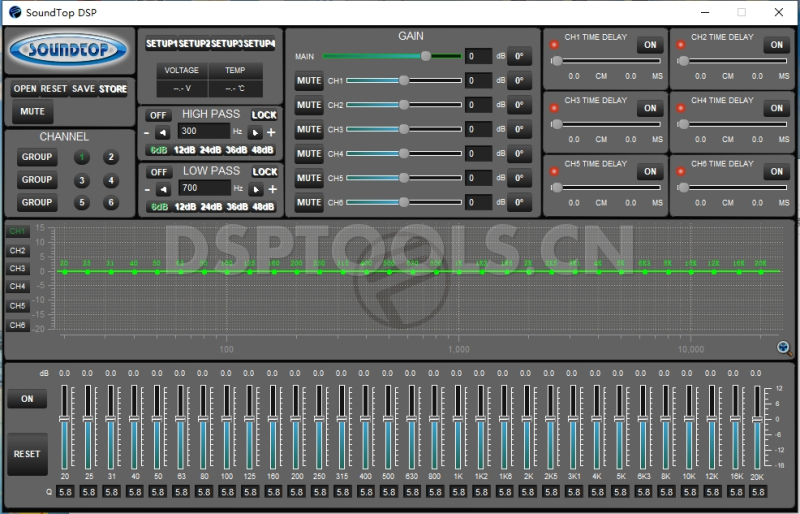Group channels 1 and 2
The image size is (800, 514).
point(37,157)
